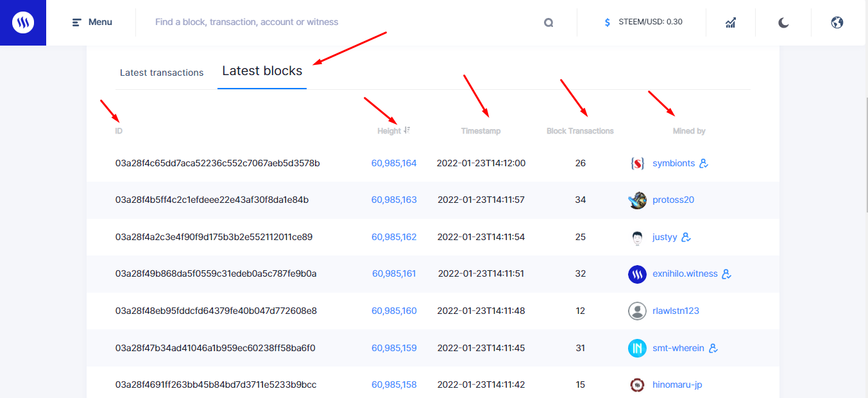Click witness badge icon next to justyy
This screenshot has width=868, height=398.
pos(686,238)
